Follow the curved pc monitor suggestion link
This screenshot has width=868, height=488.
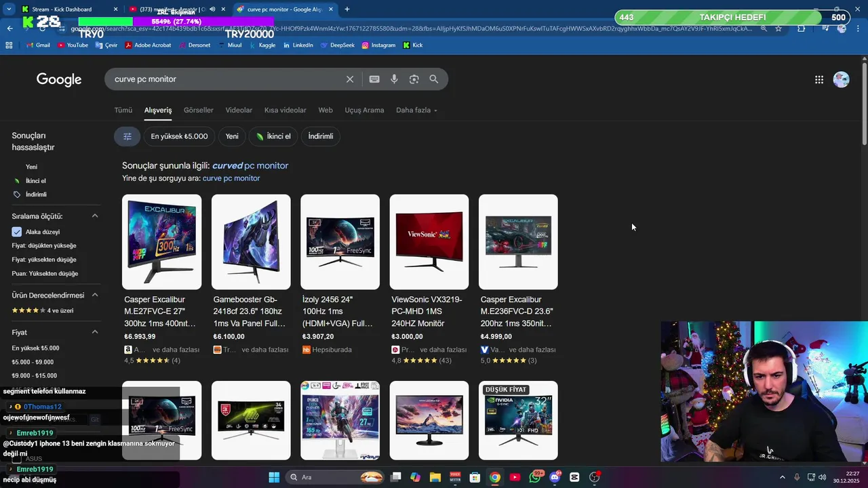[250, 165]
